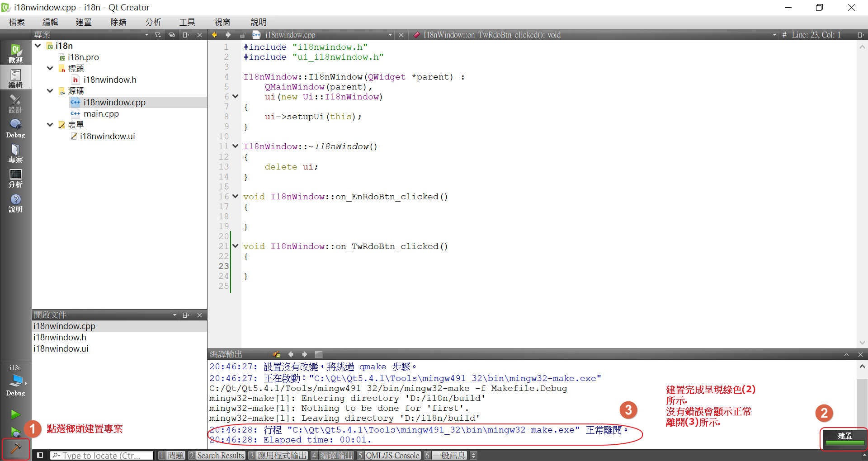Close the Open Documents (開啟文件) panel
Screen dimensions: 868x461
tap(199, 315)
